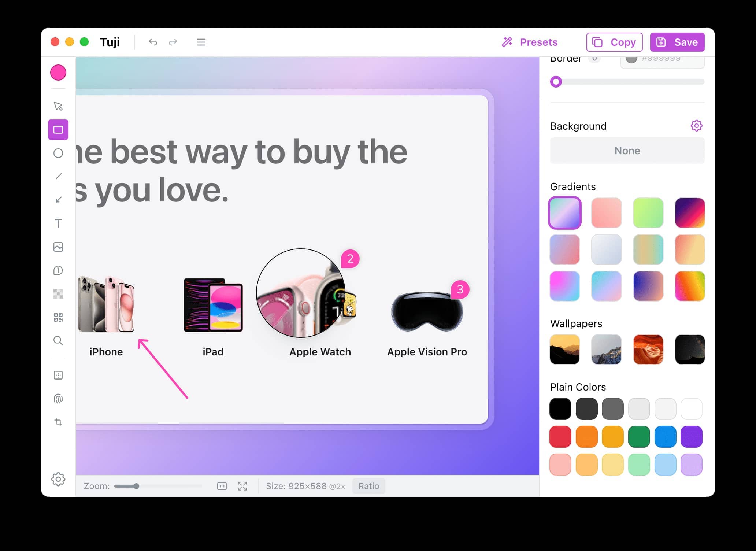Select the QR code tool
The image size is (756, 551).
(58, 317)
